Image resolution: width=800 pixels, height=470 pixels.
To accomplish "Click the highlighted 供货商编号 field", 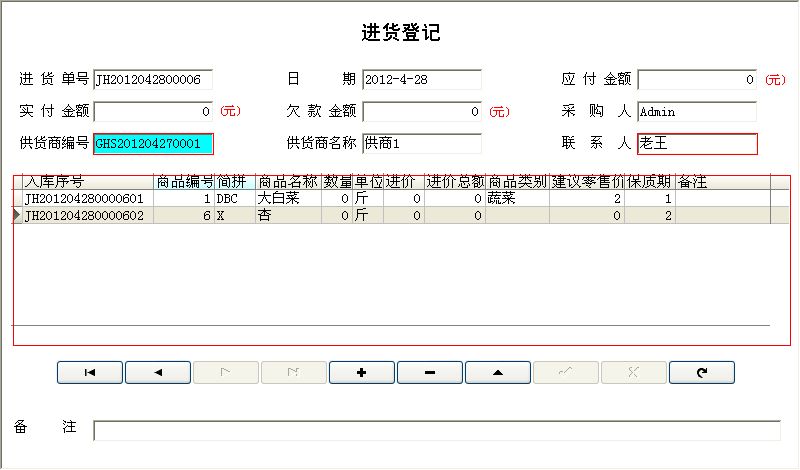I will tap(153, 144).
